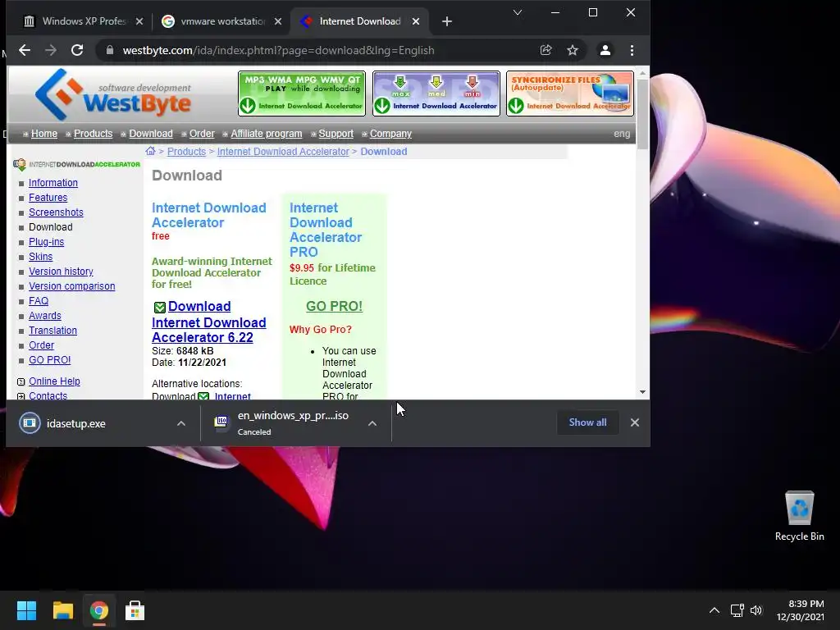Open Support in site navigation
This screenshot has height=630, width=840.
(336, 134)
